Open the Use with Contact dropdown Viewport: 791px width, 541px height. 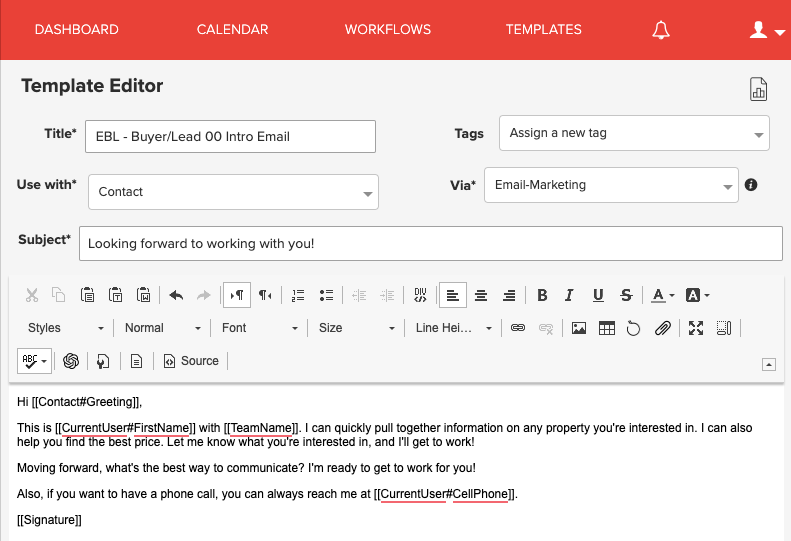coord(234,192)
